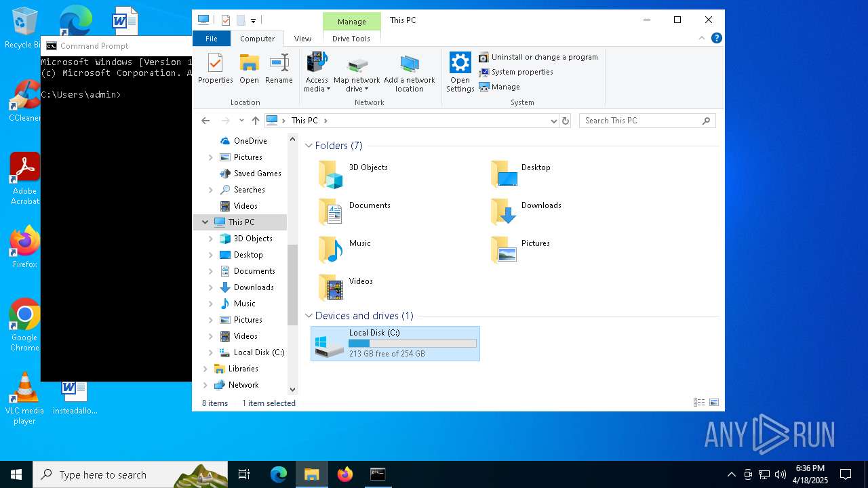Click the volume icon in the tray

tap(781, 474)
